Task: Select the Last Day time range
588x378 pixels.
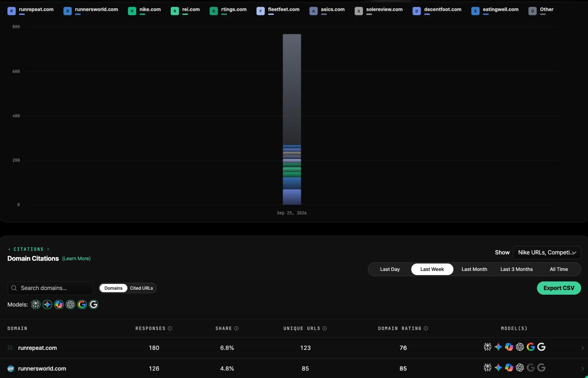Action: [x=390, y=269]
